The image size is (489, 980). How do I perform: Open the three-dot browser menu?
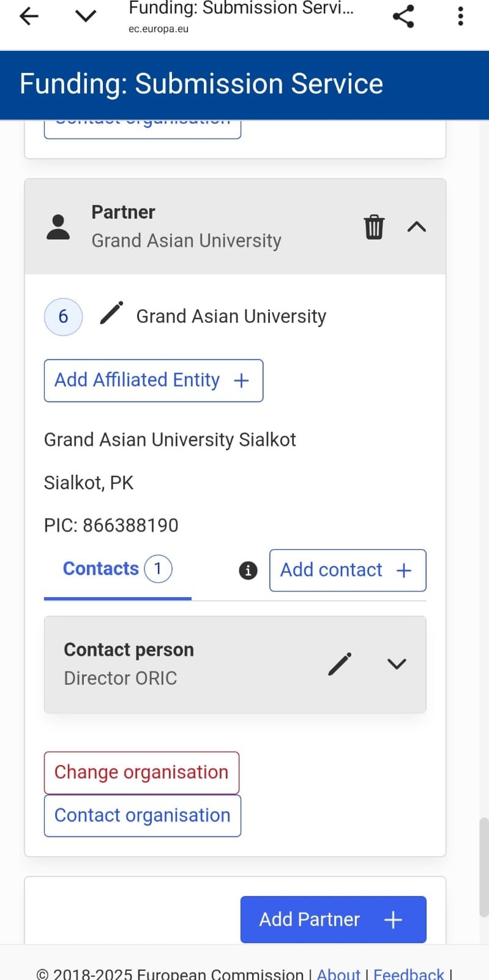click(461, 17)
